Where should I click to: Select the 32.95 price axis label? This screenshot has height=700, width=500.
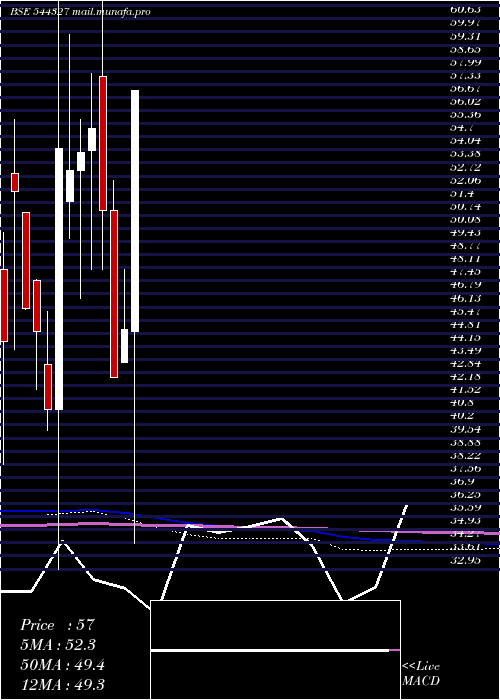(466, 560)
